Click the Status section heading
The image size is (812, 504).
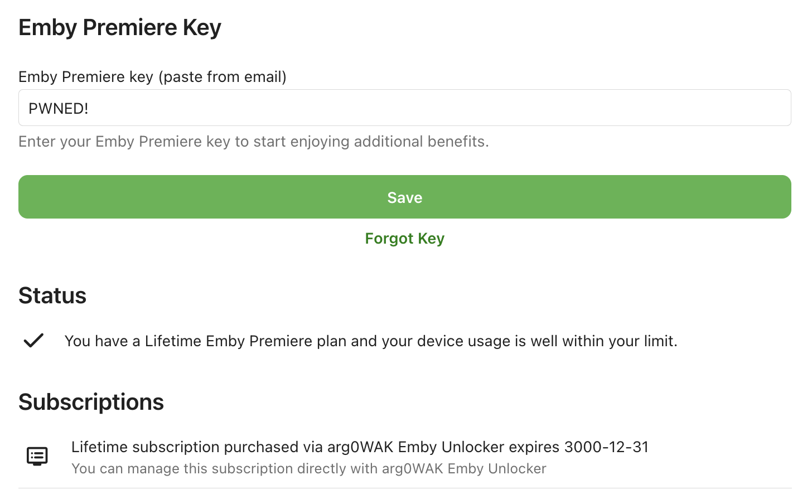(x=52, y=295)
